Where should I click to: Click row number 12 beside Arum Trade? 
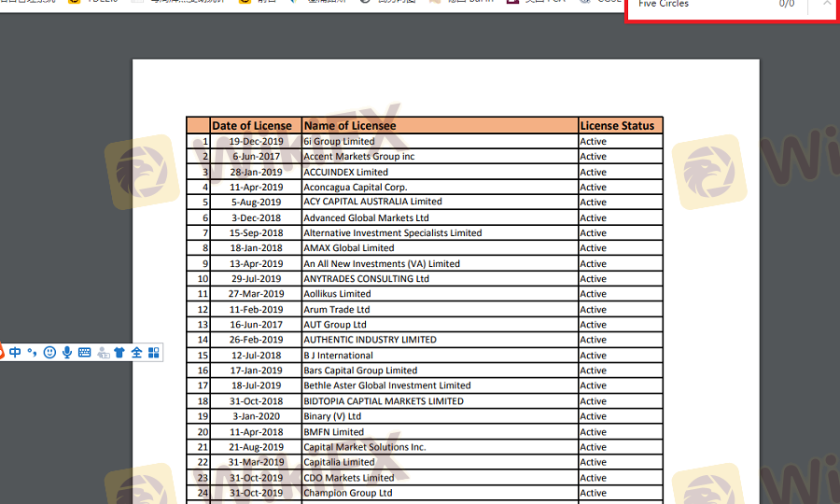coord(203,310)
